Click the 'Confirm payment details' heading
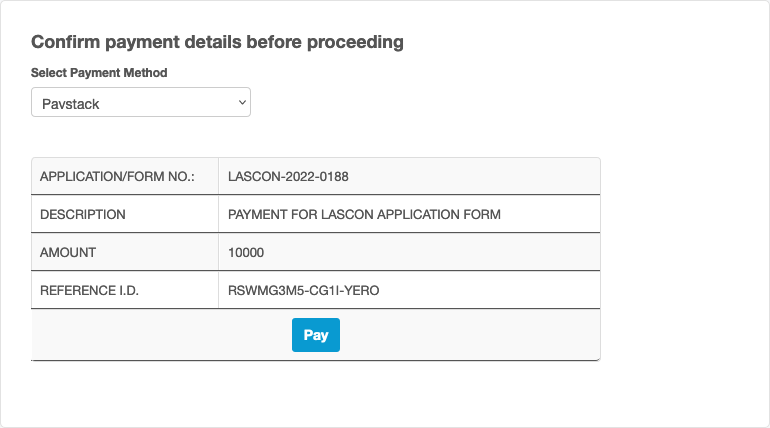 coord(217,42)
